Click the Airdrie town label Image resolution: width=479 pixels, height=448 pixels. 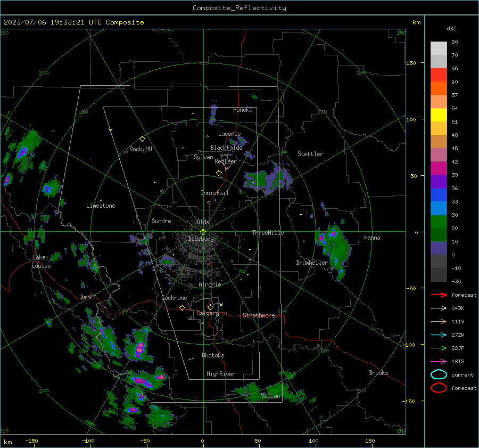point(210,284)
